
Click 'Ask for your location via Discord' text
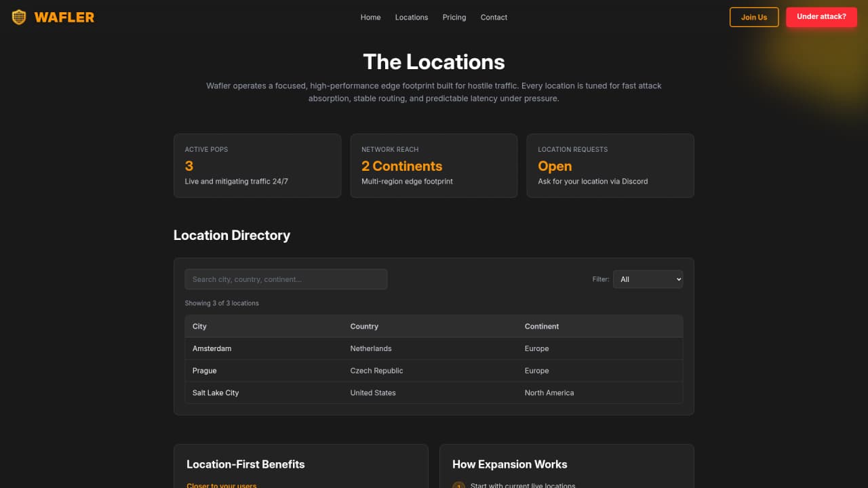593,182
